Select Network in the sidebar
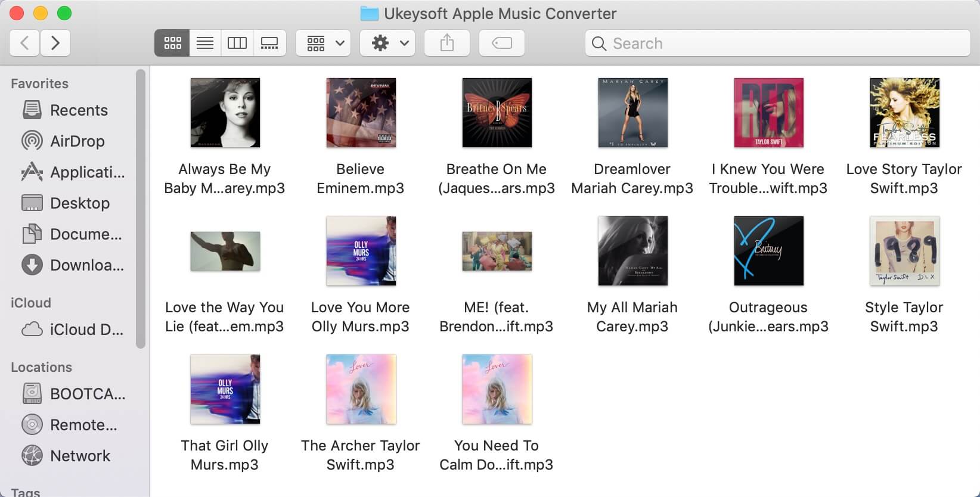 tap(74, 456)
